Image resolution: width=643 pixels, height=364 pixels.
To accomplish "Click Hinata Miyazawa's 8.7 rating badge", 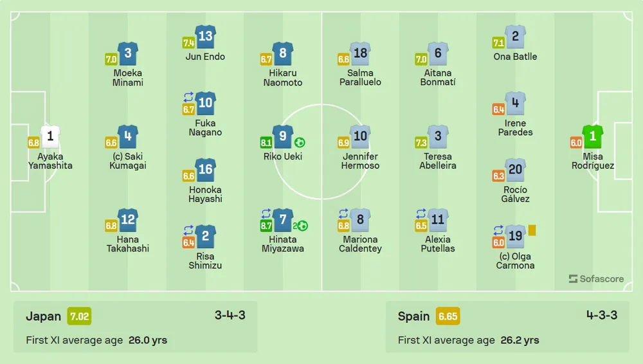I will pos(265,226).
